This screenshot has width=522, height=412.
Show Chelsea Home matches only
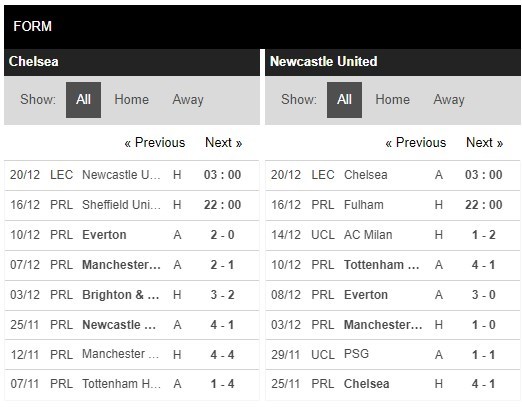(x=131, y=100)
